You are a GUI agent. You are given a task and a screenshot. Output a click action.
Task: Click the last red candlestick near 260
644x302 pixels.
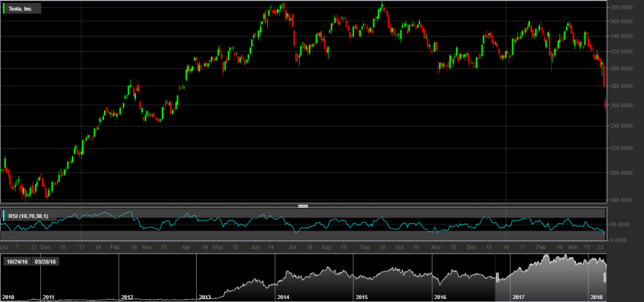tap(605, 105)
